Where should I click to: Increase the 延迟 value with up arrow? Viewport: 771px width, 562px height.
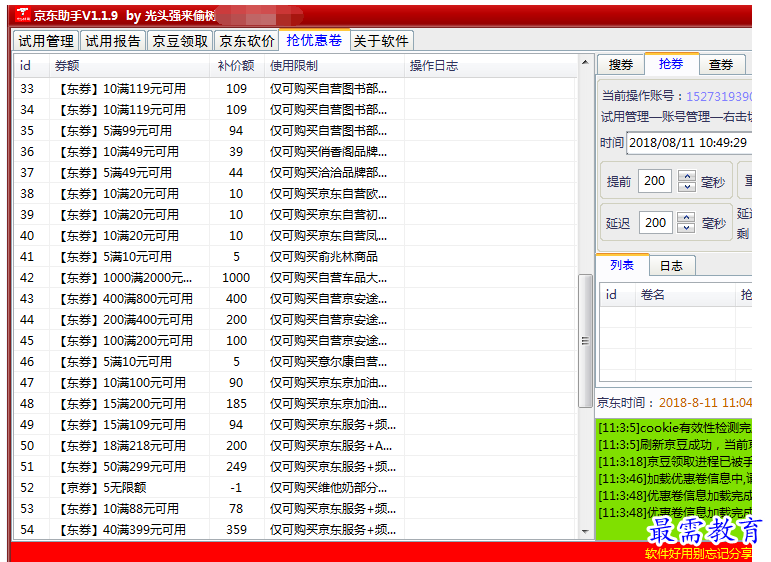[x=686, y=217]
